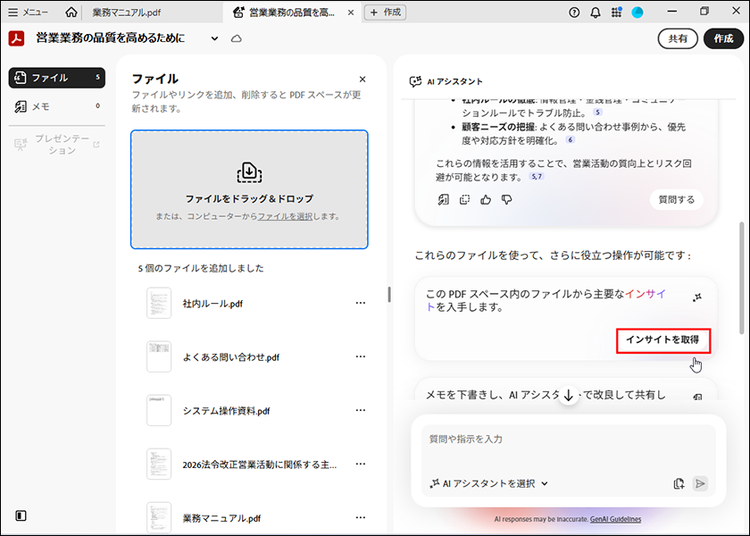This screenshot has width=750, height=536.
Task: Click the send arrow in the prompt box
Action: tap(700, 483)
